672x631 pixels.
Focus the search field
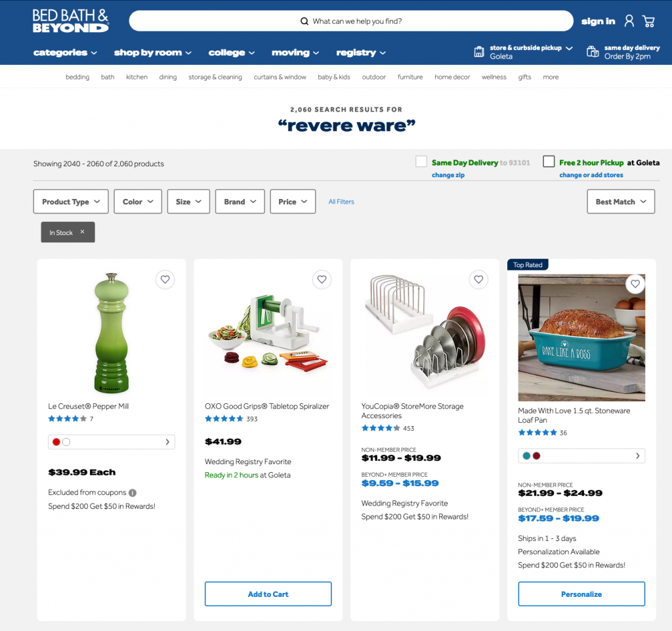pos(351,21)
